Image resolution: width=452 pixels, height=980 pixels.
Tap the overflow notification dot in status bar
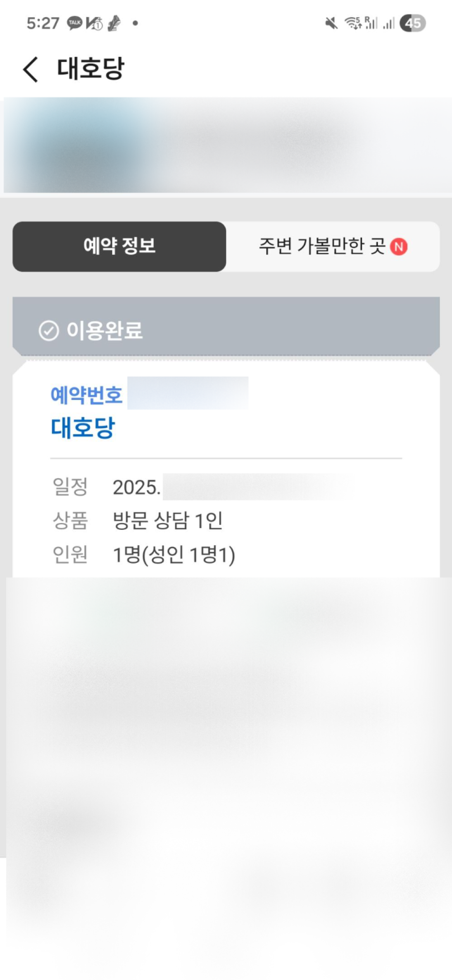point(135,23)
